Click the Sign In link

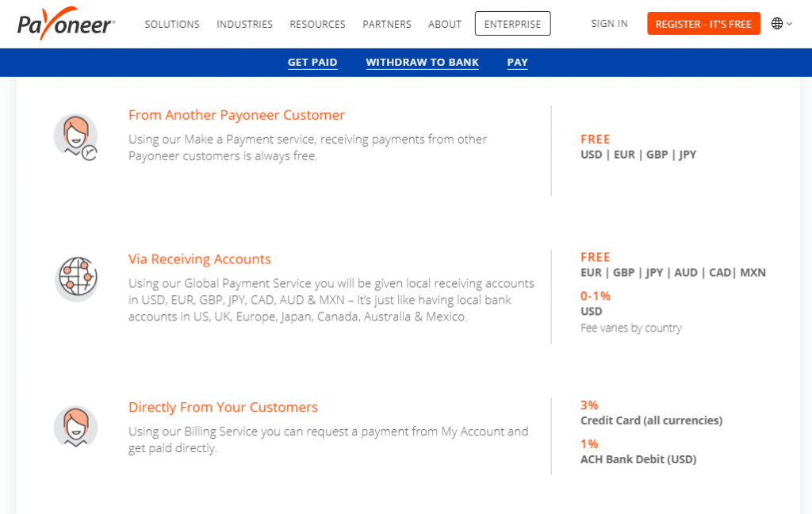coord(610,24)
